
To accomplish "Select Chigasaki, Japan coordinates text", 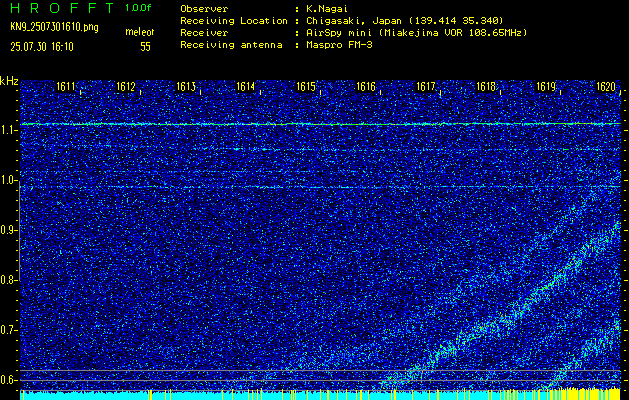I will [x=405, y=20].
